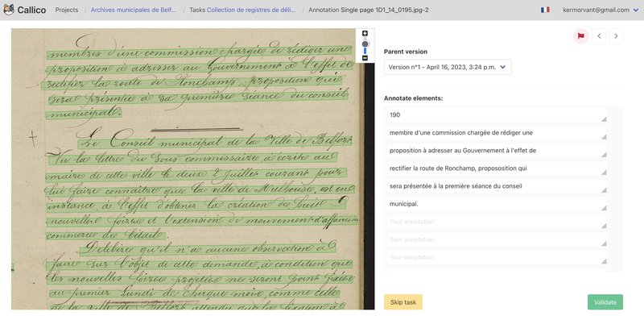Go to next task with right chevron
The height and width of the screenshot is (316, 644).
616,36
